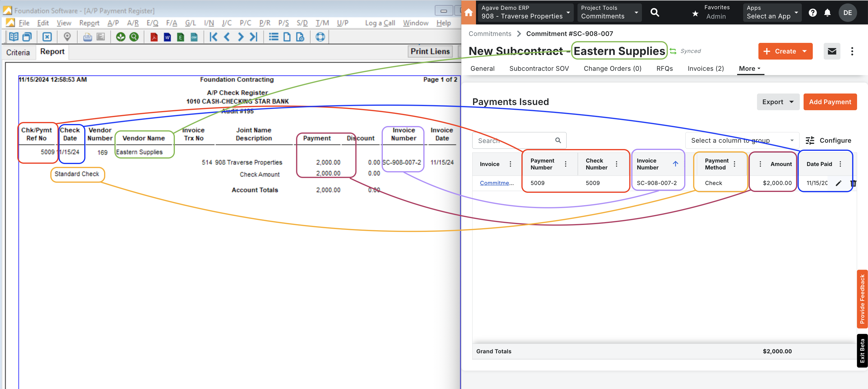Image resolution: width=868 pixels, height=389 pixels.
Task: Export the report to Excel
Action: (x=181, y=37)
